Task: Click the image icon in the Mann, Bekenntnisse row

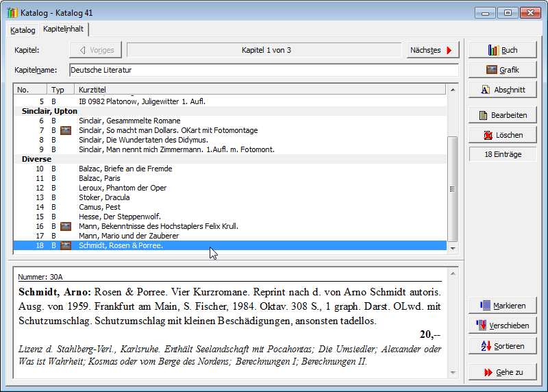Action: coord(66,226)
